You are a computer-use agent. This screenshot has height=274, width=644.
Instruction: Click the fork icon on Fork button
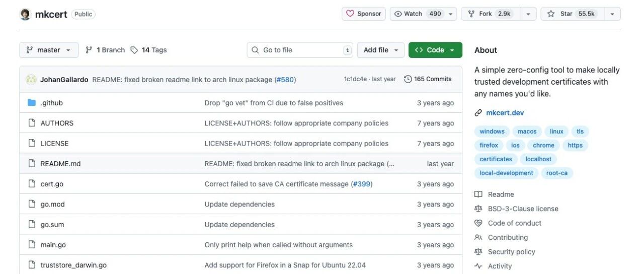pyautogui.click(x=471, y=14)
